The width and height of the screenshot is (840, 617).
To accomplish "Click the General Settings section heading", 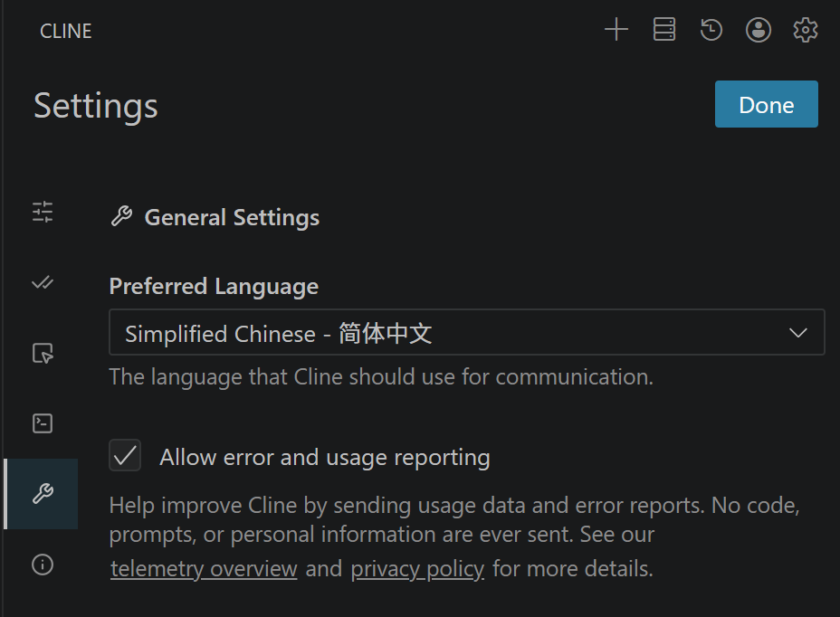I will [x=232, y=218].
